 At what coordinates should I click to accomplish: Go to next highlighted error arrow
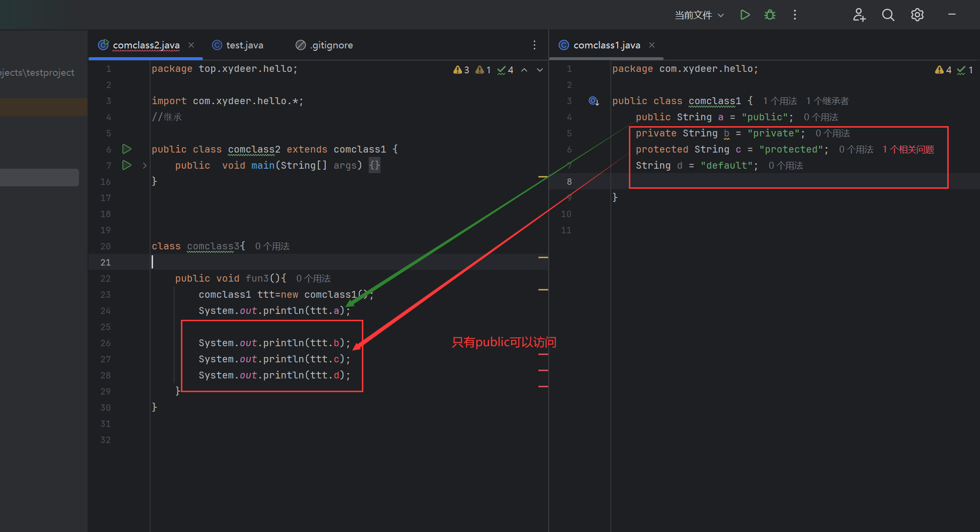(x=540, y=70)
